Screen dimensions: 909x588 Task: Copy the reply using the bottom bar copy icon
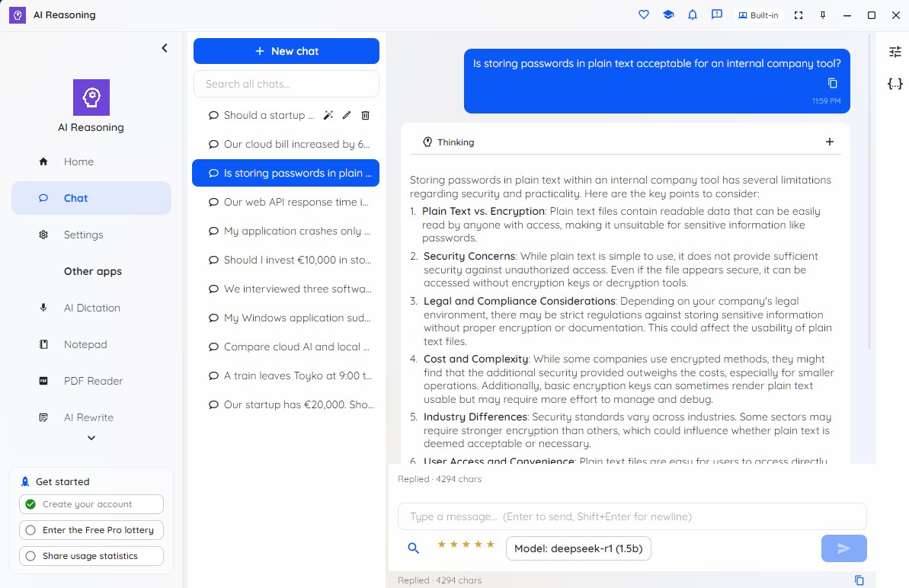[859, 580]
